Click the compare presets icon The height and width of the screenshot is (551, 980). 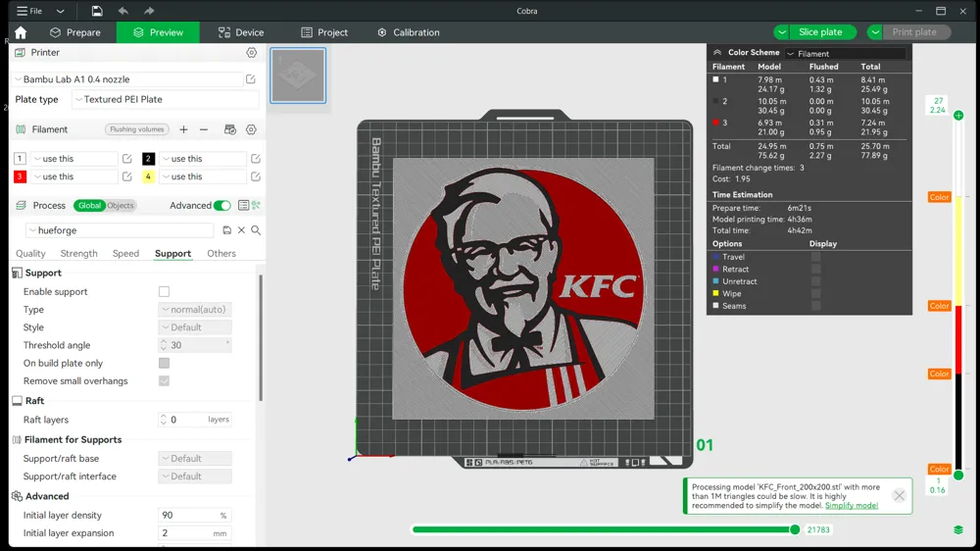tap(256, 205)
